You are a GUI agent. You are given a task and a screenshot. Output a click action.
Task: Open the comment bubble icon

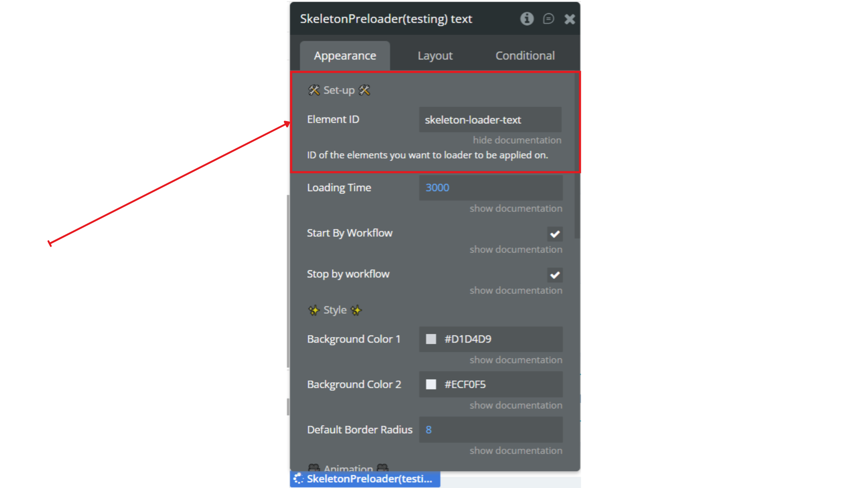pyautogui.click(x=548, y=19)
